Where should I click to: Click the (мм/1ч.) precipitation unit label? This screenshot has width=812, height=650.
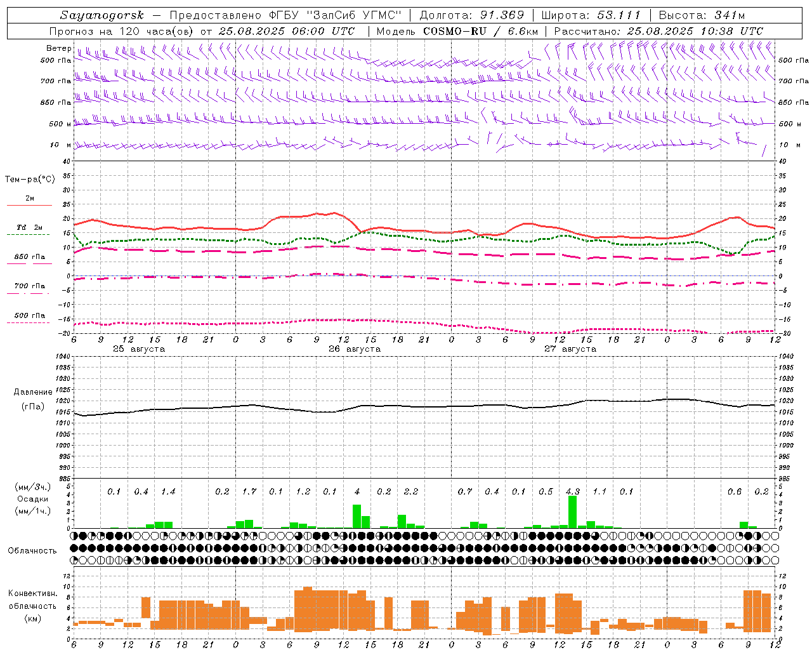pos(32,512)
